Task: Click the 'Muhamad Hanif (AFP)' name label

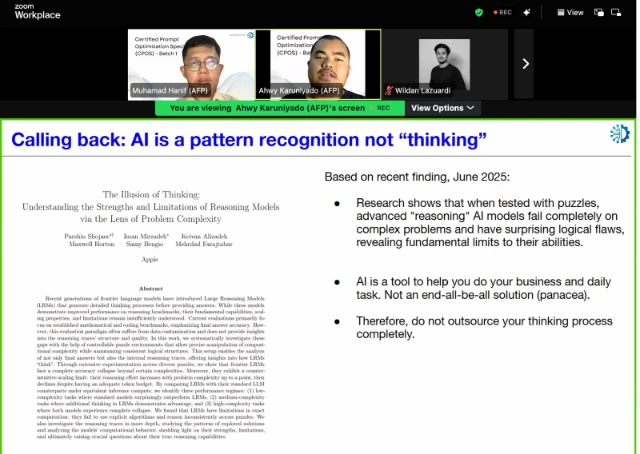Action: point(170,91)
